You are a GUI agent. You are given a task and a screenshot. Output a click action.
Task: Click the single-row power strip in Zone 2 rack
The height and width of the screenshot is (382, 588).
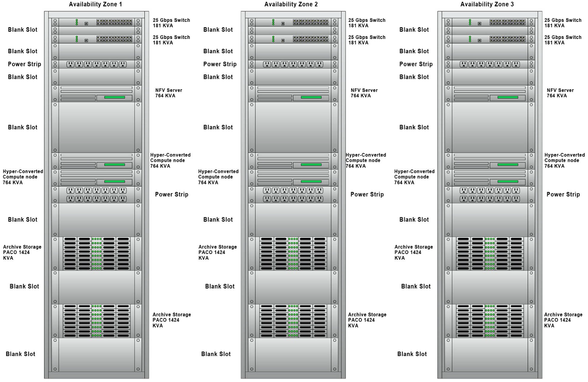pyautogui.click(x=293, y=64)
